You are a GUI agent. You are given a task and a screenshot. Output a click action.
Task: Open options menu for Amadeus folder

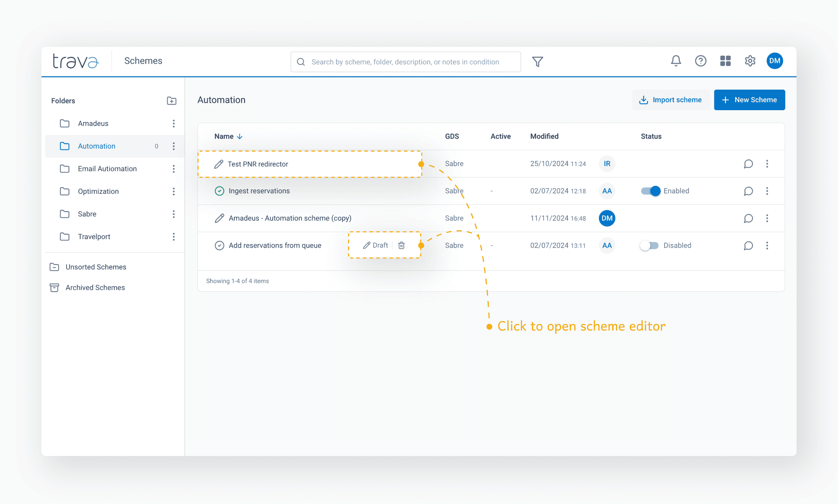pyautogui.click(x=173, y=123)
